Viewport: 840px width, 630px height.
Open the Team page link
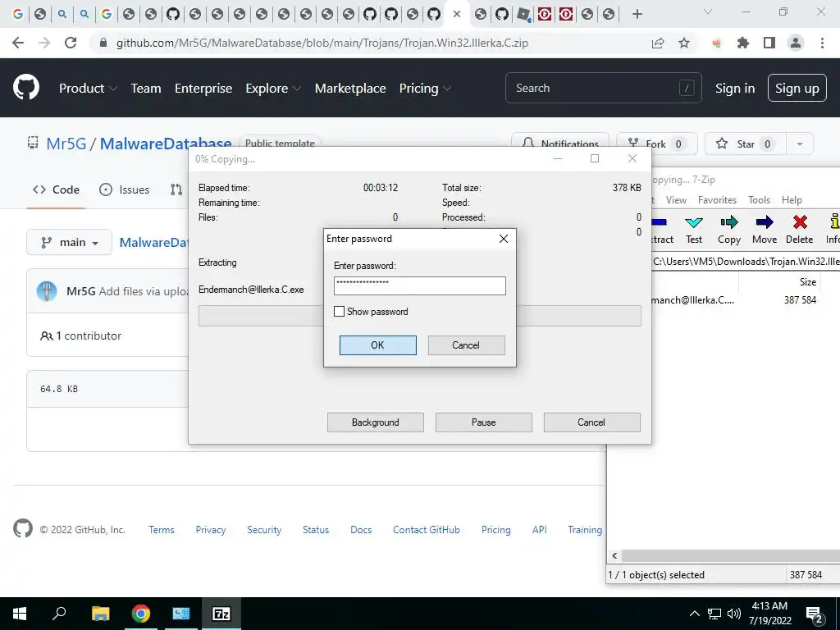coord(146,89)
